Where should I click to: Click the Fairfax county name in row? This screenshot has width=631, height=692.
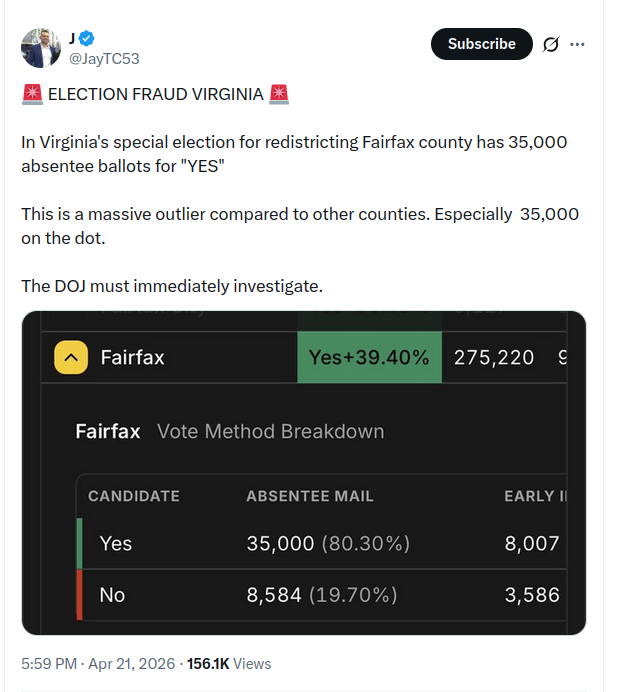tap(132, 357)
